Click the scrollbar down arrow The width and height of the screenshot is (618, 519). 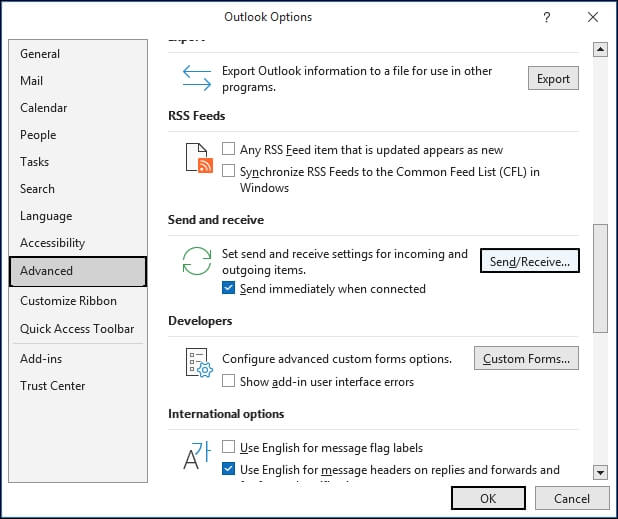pos(600,472)
